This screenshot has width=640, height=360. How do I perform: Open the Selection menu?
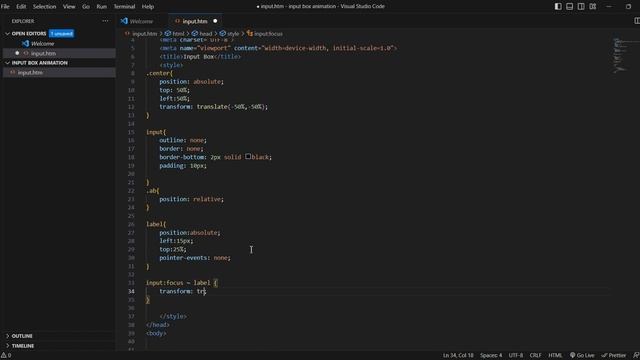click(x=44, y=7)
